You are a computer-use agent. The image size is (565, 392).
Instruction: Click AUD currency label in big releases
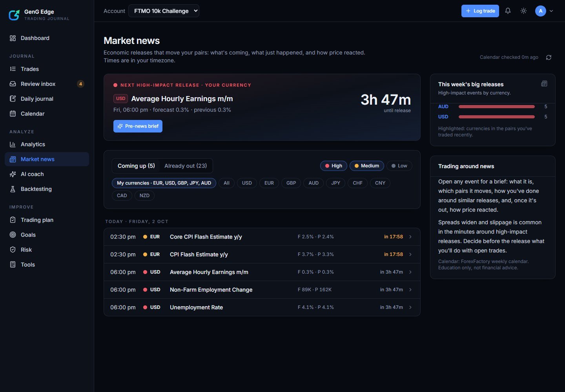click(443, 107)
